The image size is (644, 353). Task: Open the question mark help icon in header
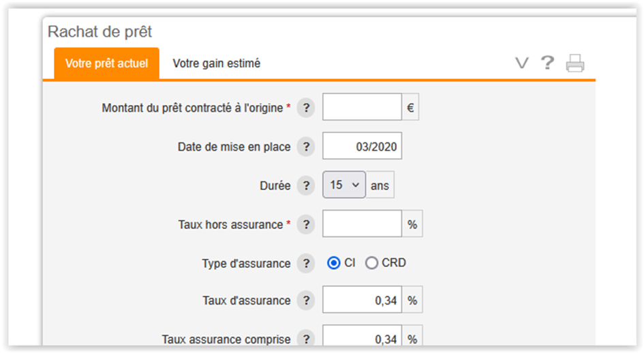coord(547,63)
